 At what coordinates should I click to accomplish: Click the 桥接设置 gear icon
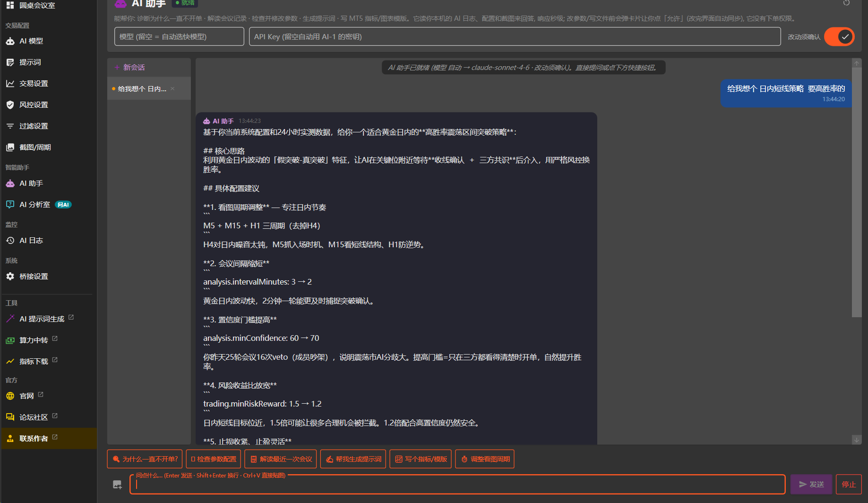pyautogui.click(x=10, y=277)
